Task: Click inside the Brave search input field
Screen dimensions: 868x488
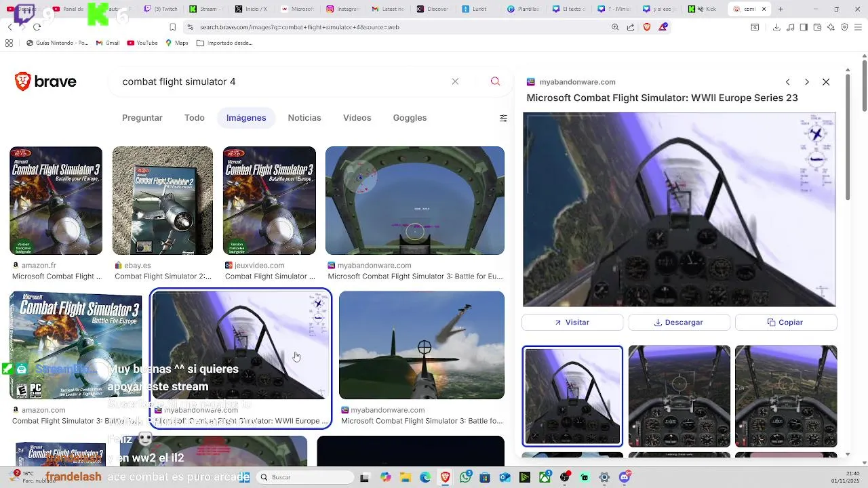Action: pos(281,81)
